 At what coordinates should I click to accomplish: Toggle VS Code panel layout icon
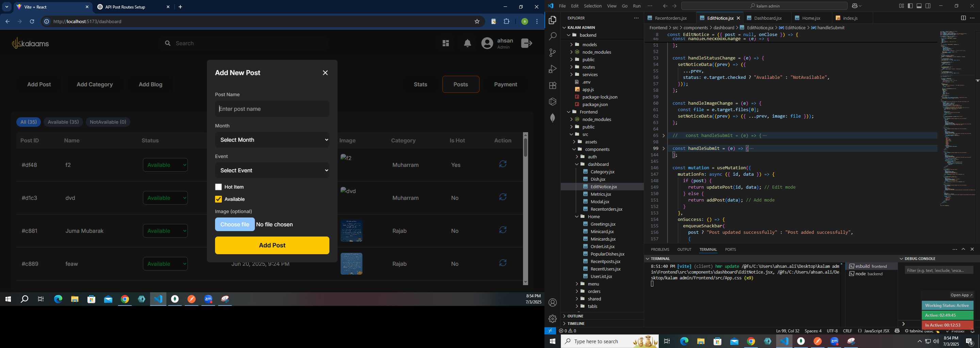coord(919,6)
